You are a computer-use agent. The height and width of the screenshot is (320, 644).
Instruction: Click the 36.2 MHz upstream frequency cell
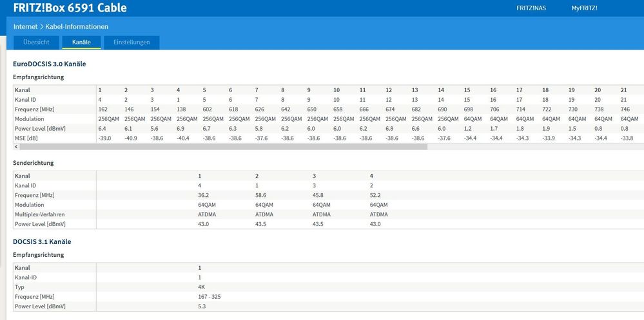tap(204, 195)
